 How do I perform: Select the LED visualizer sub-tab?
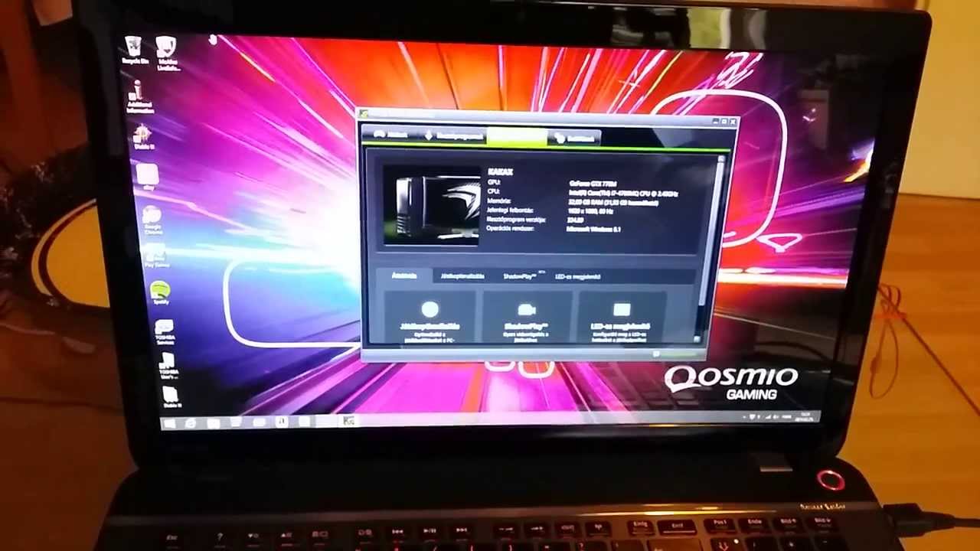tap(578, 277)
